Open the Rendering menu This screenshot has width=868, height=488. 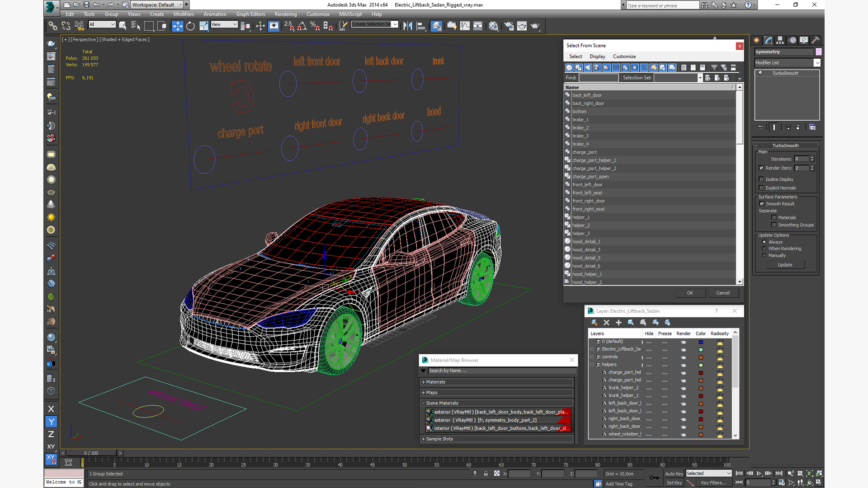(x=286, y=14)
